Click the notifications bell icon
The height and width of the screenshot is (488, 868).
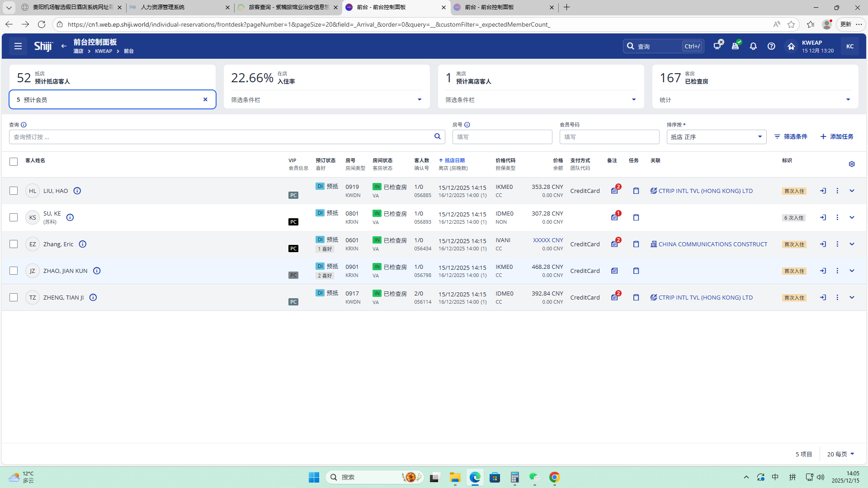tap(753, 46)
